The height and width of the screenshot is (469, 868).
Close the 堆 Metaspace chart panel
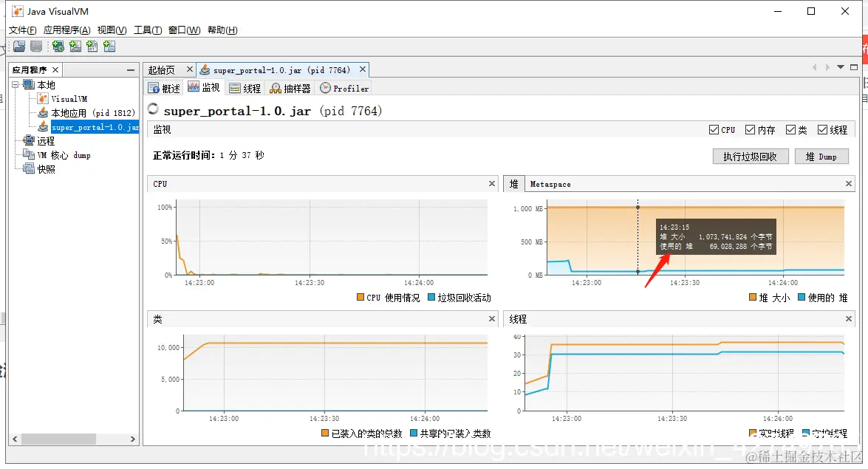[x=849, y=183]
